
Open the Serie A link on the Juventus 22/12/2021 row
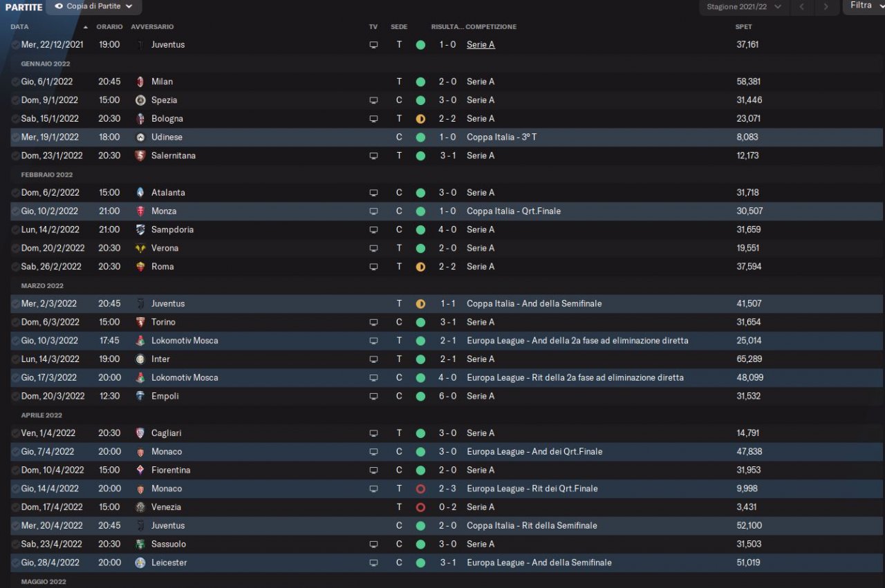[x=481, y=45]
